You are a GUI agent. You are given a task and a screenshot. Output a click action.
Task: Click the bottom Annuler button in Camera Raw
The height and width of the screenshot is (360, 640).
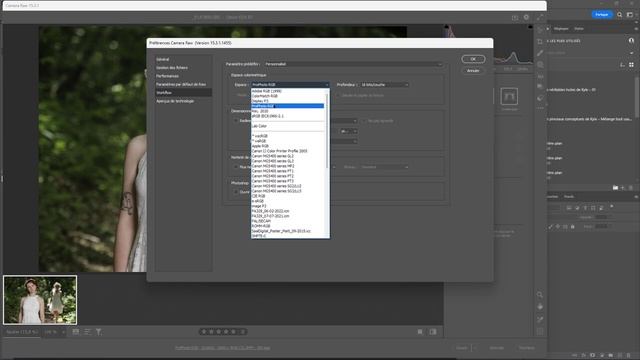[x=497, y=348]
